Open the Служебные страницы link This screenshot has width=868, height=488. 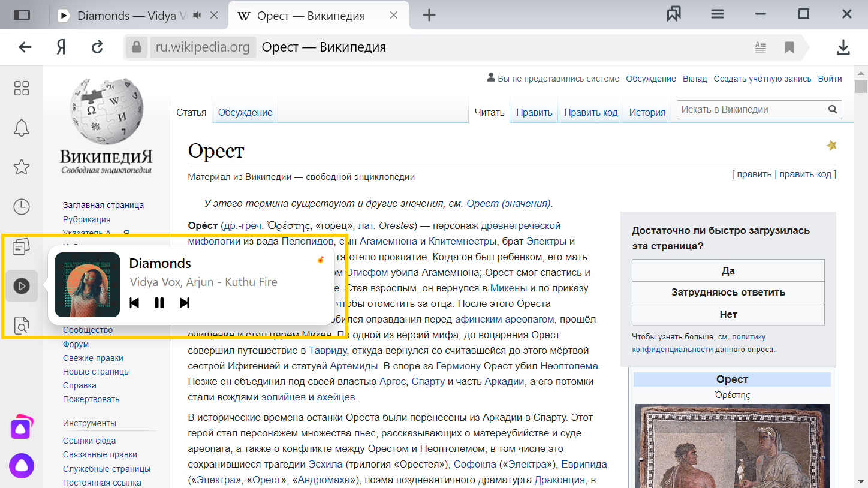[107, 469]
